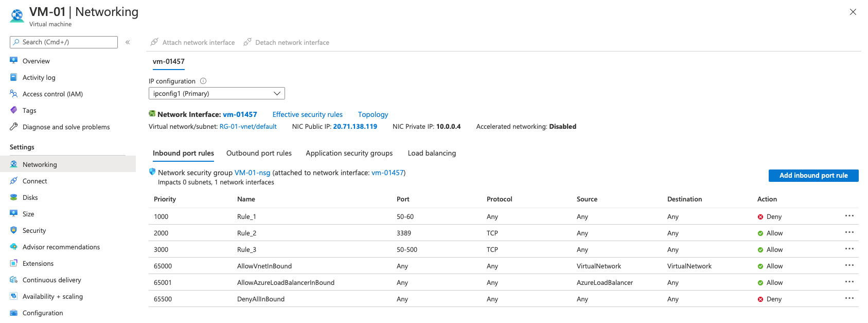Click the Attach network interface icon
This screenshot has height=323, width=868.
pyautogui.click(x=154, y=42)
